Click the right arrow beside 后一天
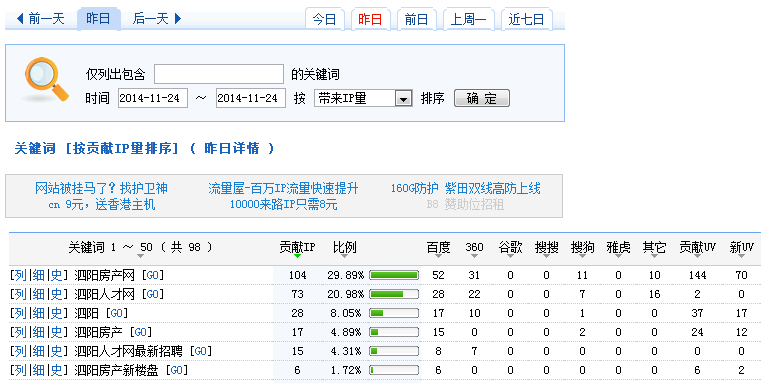Image resolution: width=765 pixels, height=383 pixels. (178, 19)
